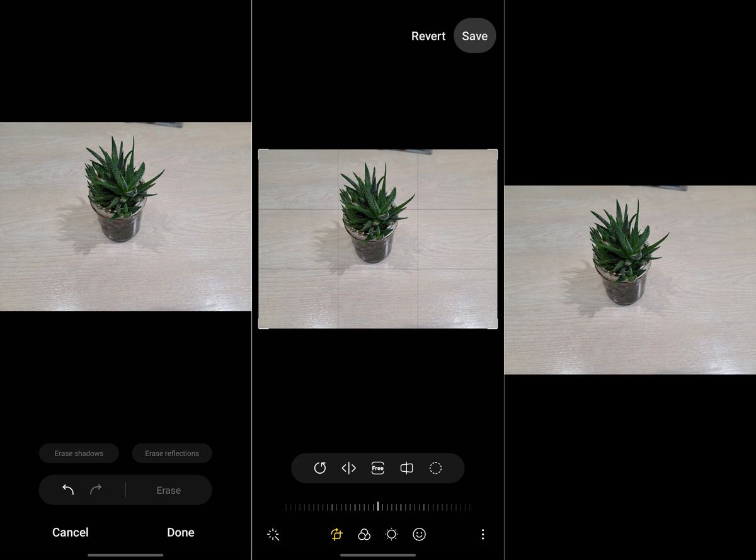Image resolution: width=756 pixels, height=560 pixels.
Task: Revert the photo to its original state
Action: tap(428, 36)
